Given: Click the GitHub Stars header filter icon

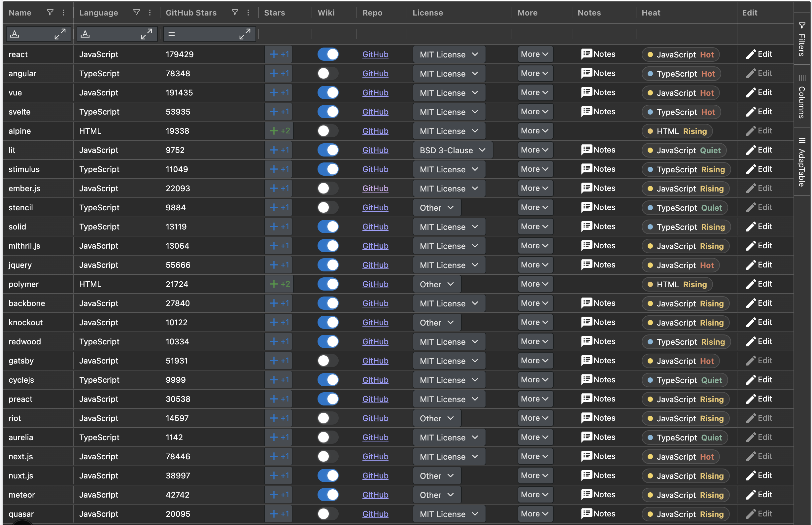Looking at the screenshot, I should [x=235, y=13].
